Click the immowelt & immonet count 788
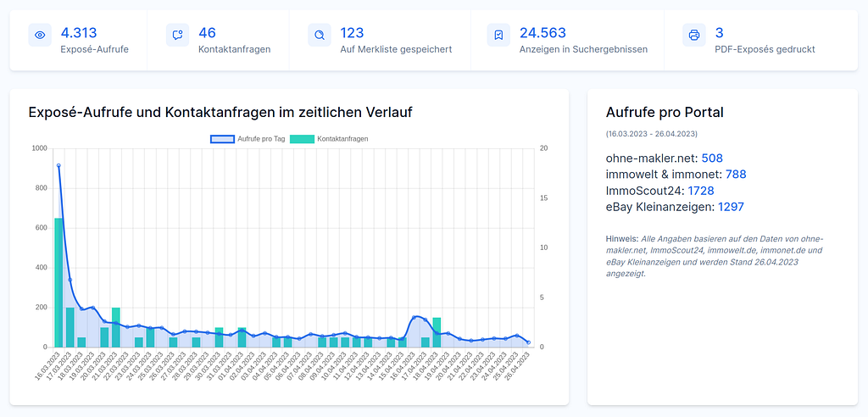Viewport: 868px width, 417px height. click(736, 175)
